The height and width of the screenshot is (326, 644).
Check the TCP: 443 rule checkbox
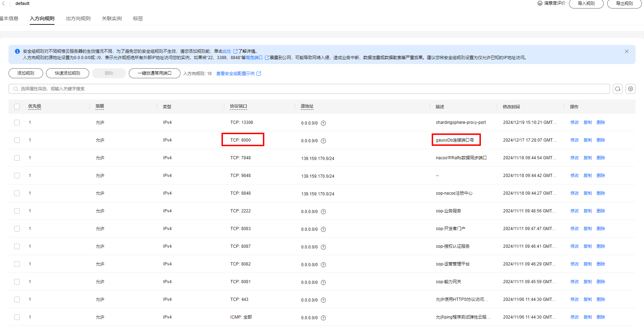[17, 299]
